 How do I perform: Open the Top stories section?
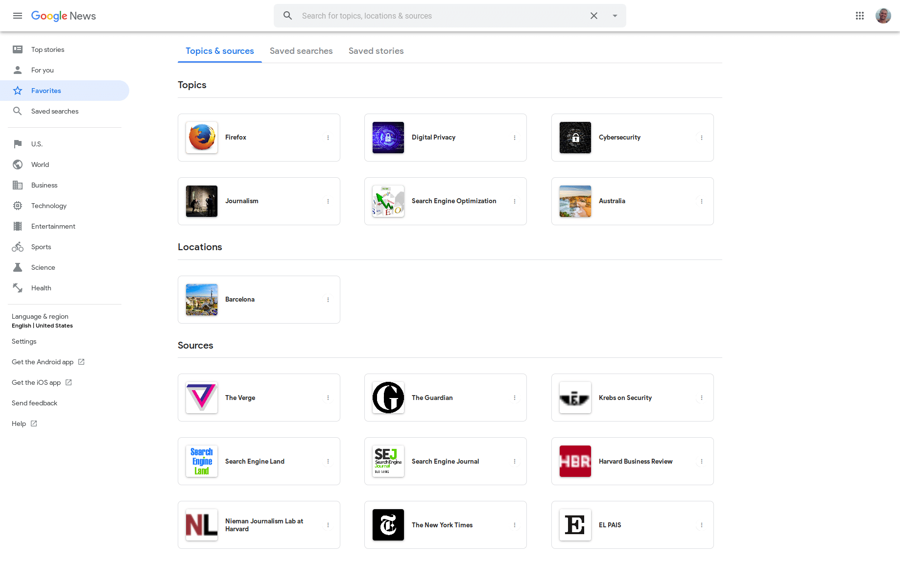[x=47, y=49]
